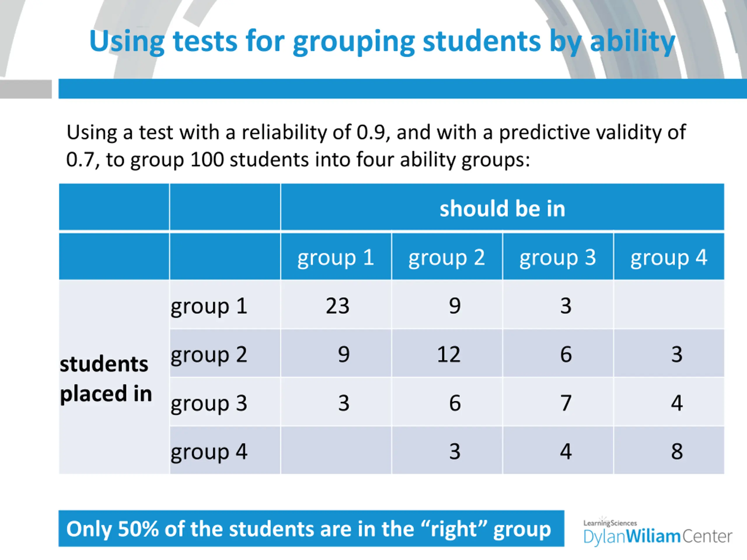747x560 pixels.
Task: Select the "group 3" row label
Action: [x=209, y=403]
